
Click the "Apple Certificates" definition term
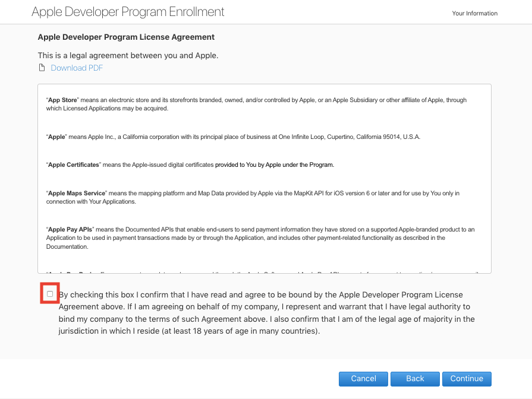pyautogui.click(x=73, y=164)
